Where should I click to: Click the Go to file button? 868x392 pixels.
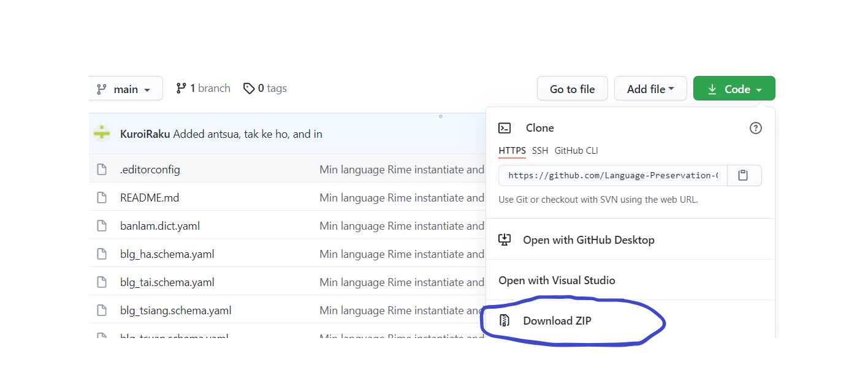(x=573, y=89)
